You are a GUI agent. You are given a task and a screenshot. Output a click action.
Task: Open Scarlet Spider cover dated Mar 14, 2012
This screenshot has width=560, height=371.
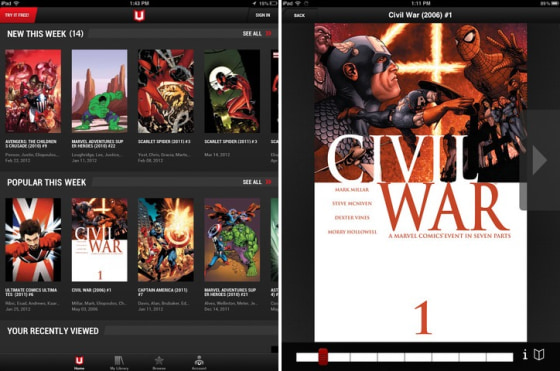point(232,91)
